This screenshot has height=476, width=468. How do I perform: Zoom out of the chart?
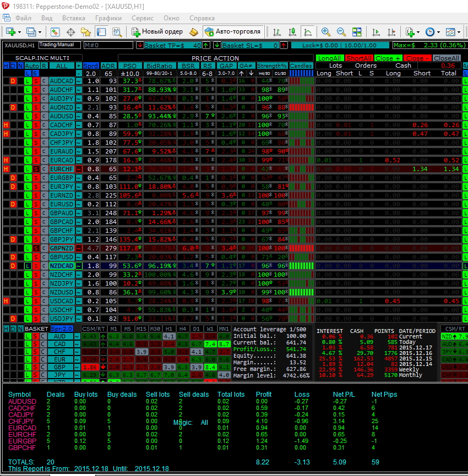(341, 31)
